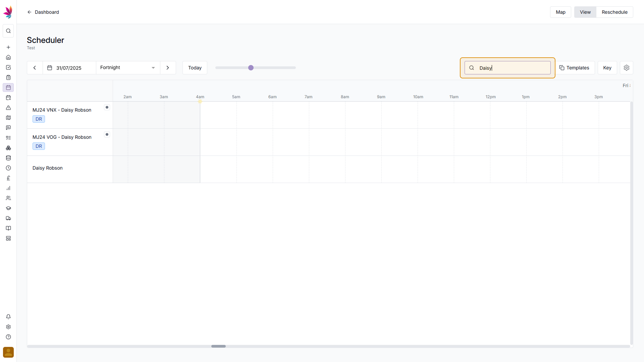This screenshot has height=362, width=644.
Task: Show the Key legend
Action: coord(607,68)
